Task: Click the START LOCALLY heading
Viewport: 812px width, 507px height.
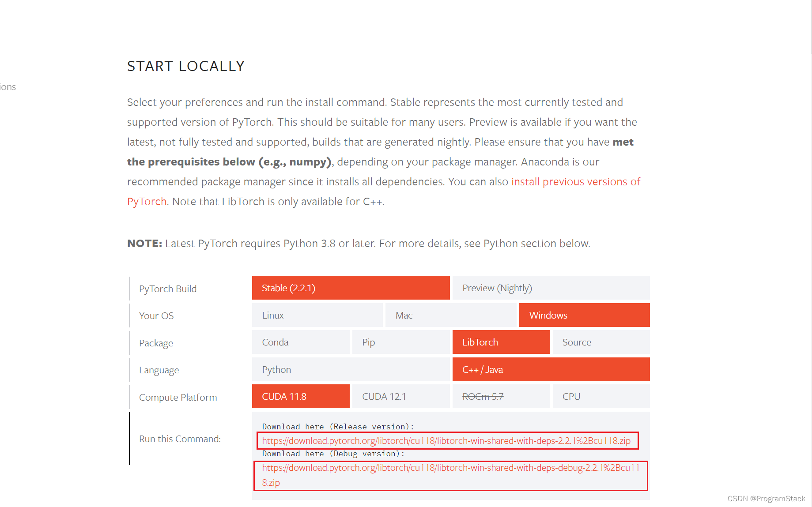Action: point(186,66)
